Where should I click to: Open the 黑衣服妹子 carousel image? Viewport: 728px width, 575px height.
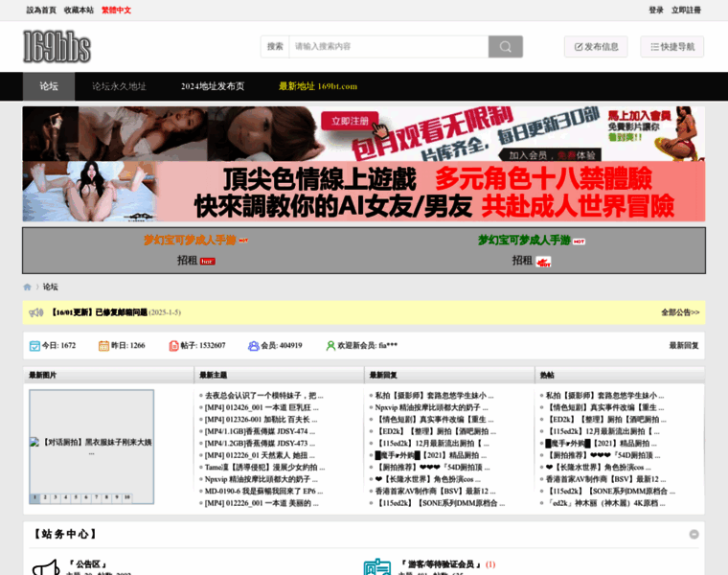pyautogui.click(x=91, y=447)
